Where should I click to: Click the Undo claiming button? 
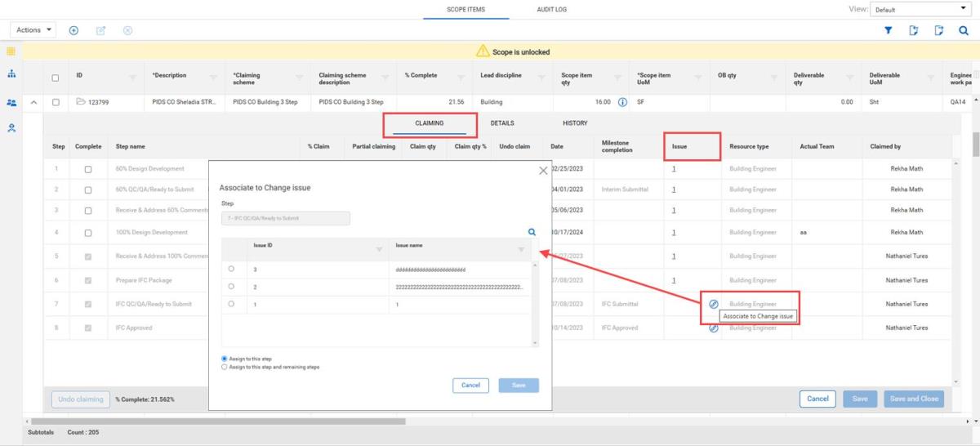pyautogui.click(x=81, y=399)
